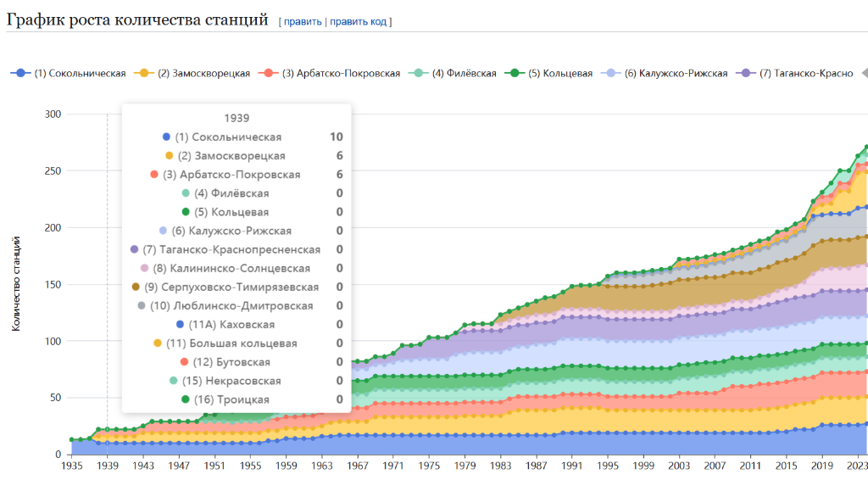Click the 2023 label on the x-axis
The image size is (868, 480).
pos(855,466)
